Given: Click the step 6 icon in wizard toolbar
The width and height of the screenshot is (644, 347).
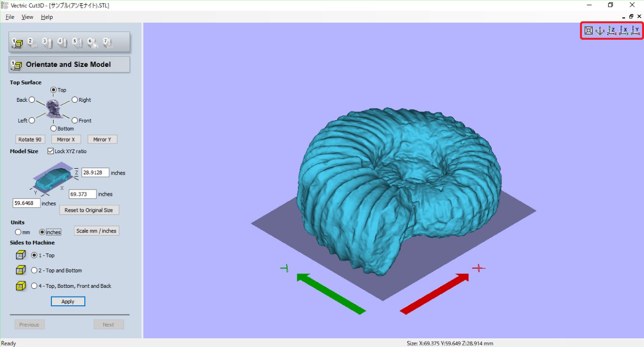Looking at the screenshot, I should pos(92,43).
